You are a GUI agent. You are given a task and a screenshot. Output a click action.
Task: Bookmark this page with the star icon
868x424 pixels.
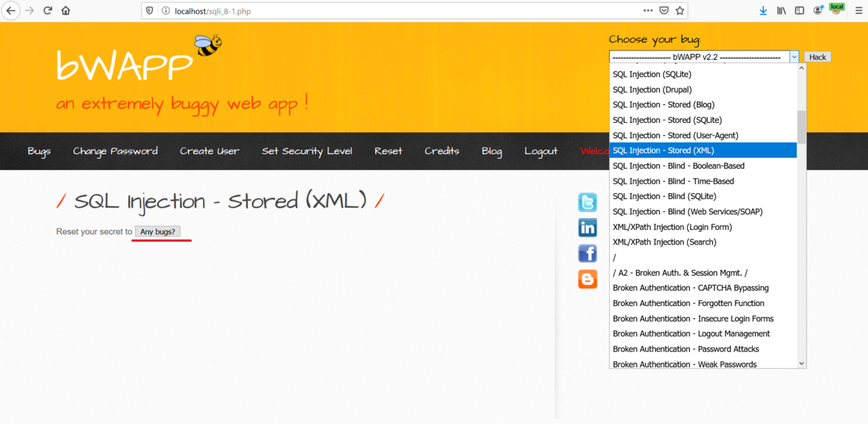click(680, 11)
